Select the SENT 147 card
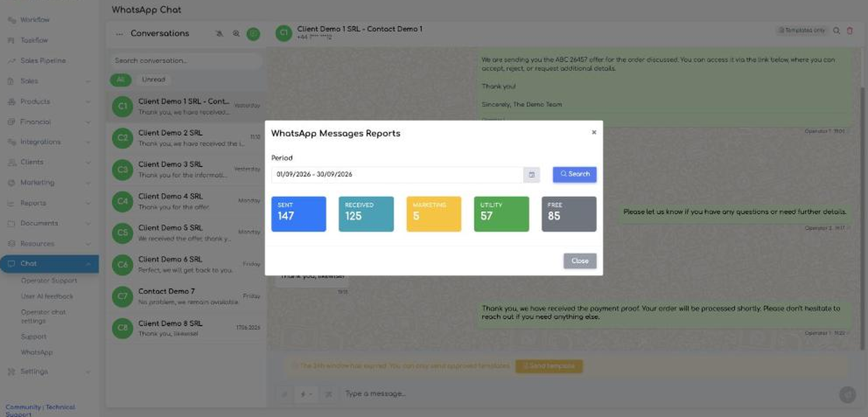This screenshot has height=417, width=868. click(298, 214)
